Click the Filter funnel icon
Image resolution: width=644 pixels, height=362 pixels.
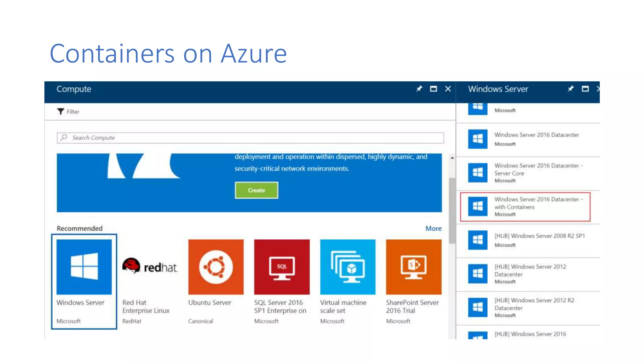pyautogui.click(x=60, y=112)
